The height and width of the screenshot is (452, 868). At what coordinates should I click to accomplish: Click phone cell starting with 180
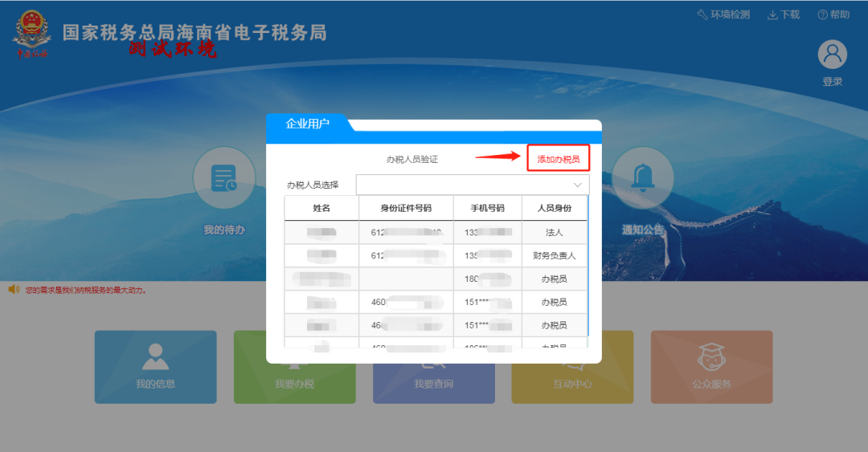coord(487,279)
